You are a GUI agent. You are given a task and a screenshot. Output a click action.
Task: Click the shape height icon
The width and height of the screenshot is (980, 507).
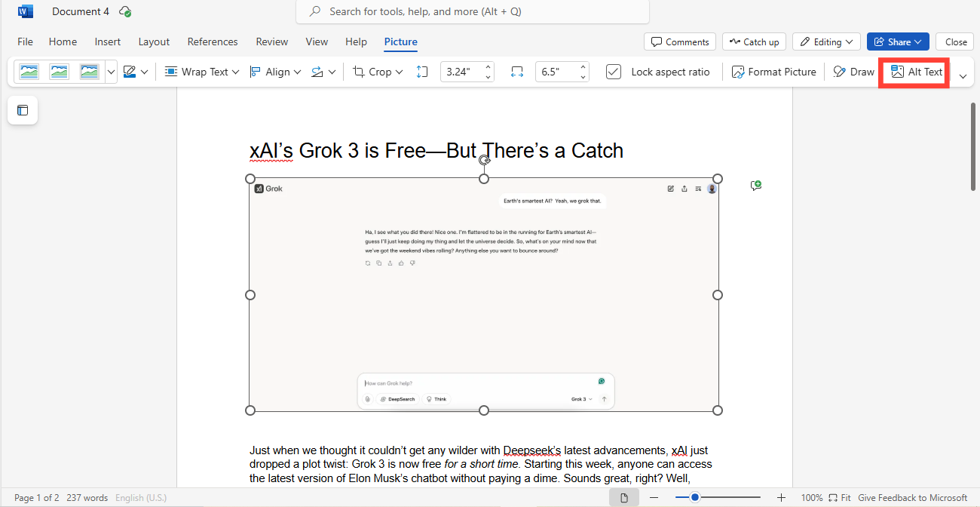point(422,72)
